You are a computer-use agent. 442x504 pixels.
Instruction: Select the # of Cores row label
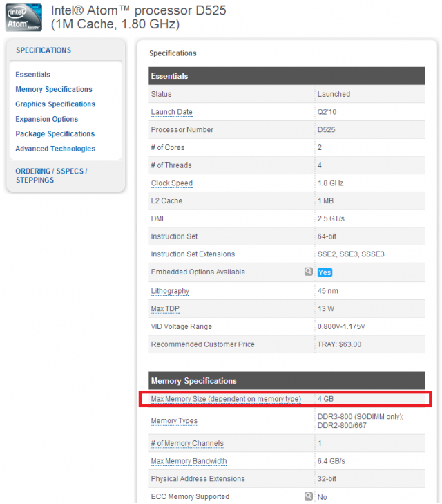pyautogui.click(x=168, y=147)
